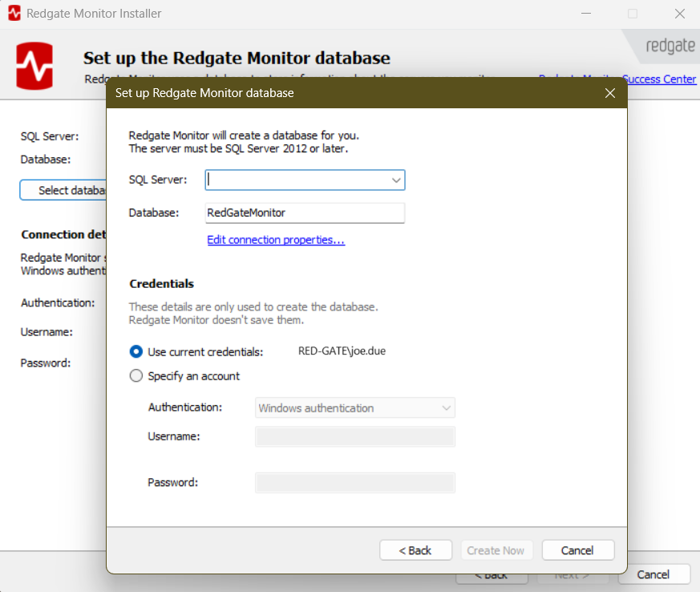This screenshot has width=700, height=592.
Task: Focus the SQL Server text box
Action: click(x=297, y=180)
